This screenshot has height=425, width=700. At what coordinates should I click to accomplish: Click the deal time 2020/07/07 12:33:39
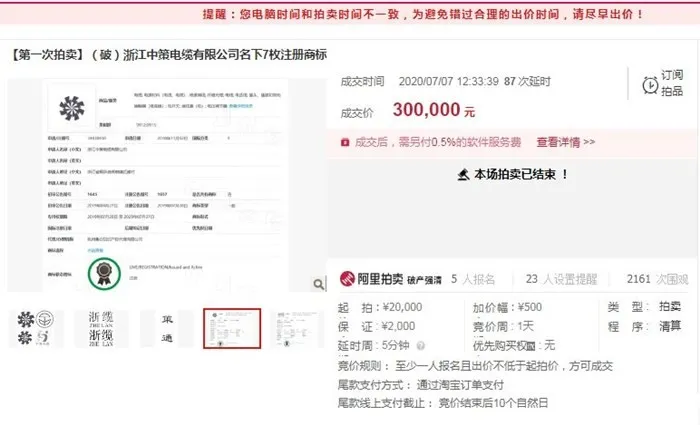point(449,82)
